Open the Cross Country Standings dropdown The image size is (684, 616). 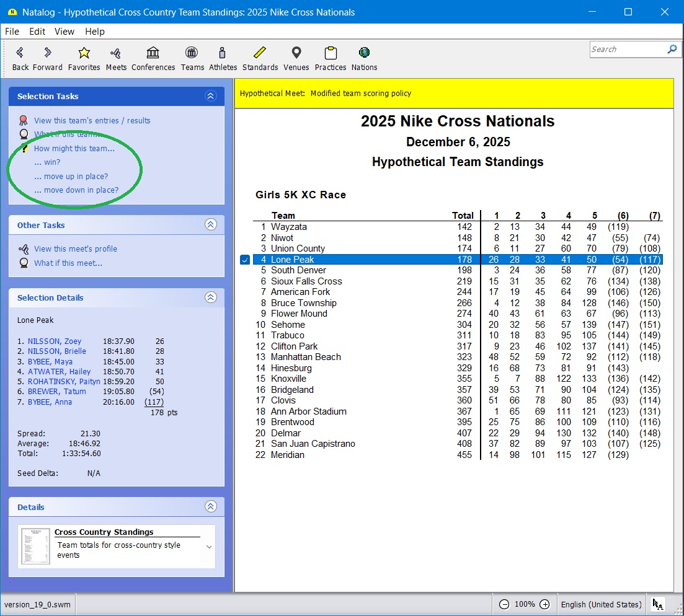coord(209,547)
